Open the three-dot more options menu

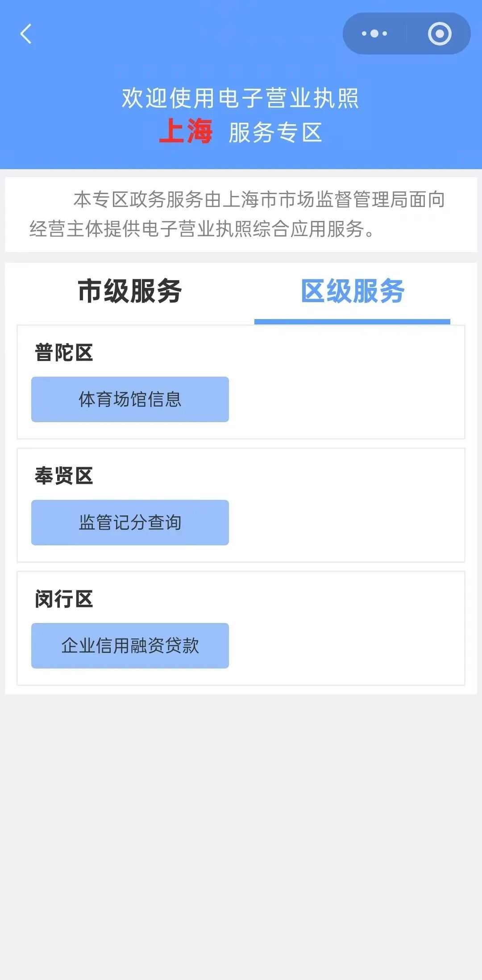pos(374,33)
